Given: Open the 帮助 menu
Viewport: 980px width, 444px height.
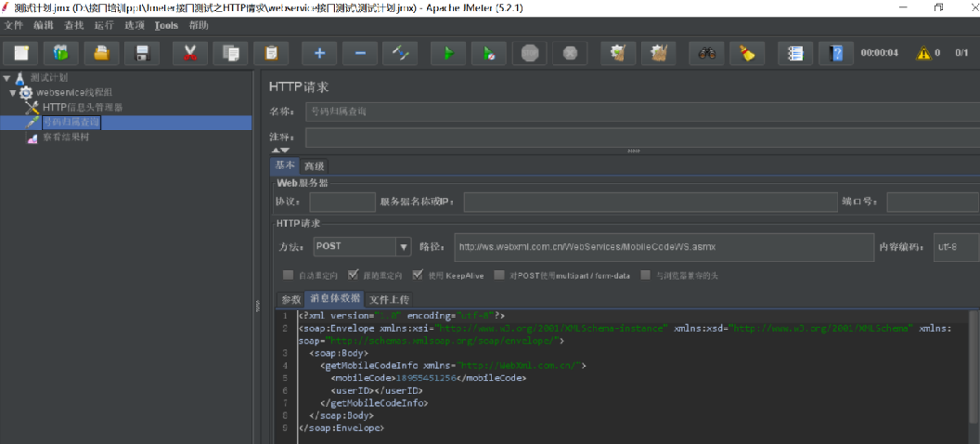Looking at the screenshot, I should click(x=199, y=26).
